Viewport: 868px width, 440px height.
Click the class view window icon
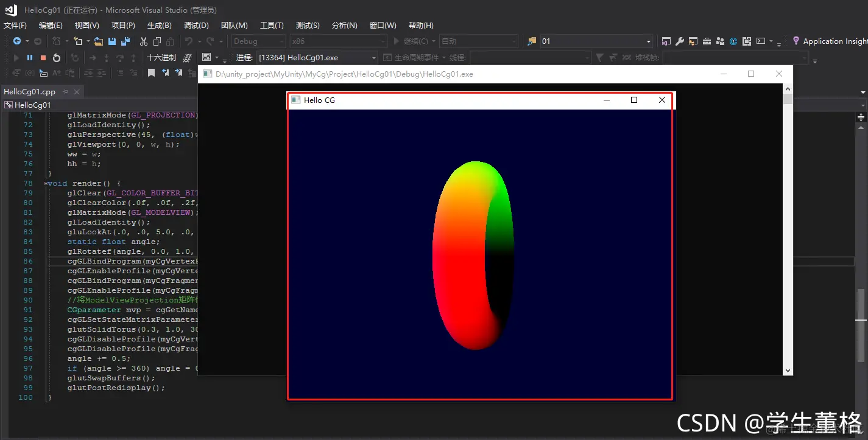pos(693,41)
